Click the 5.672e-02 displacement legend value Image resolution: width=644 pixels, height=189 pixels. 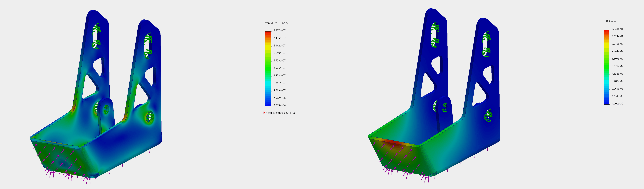click(x=617, y=66)
